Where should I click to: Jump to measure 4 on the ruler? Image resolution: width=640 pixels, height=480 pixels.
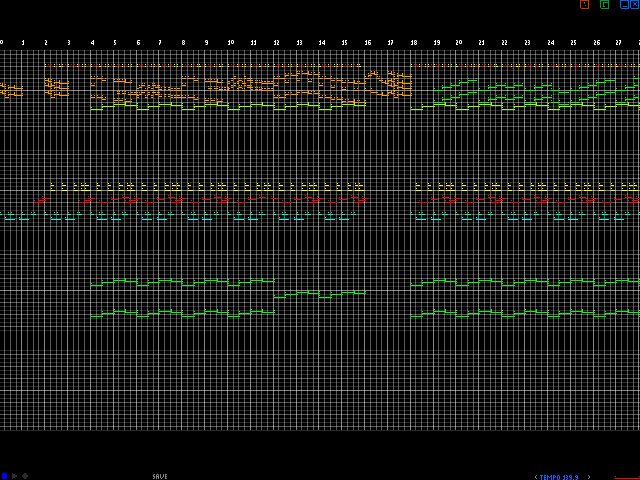(92, 43)
